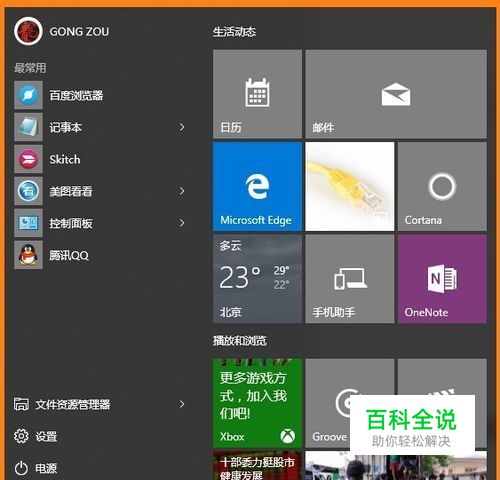Open 设置 gear icon
The image size is (500, 480).
(21, 436)
